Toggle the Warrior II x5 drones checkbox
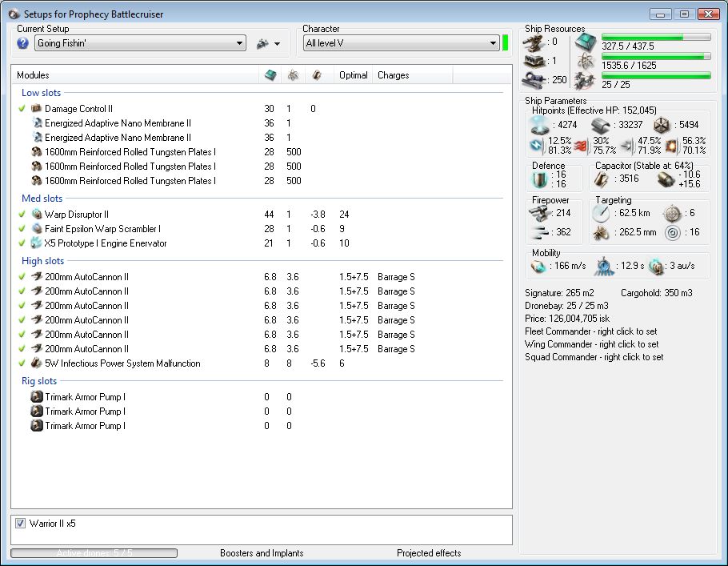The width and height of the screenshot is (728, 566). 21,524
